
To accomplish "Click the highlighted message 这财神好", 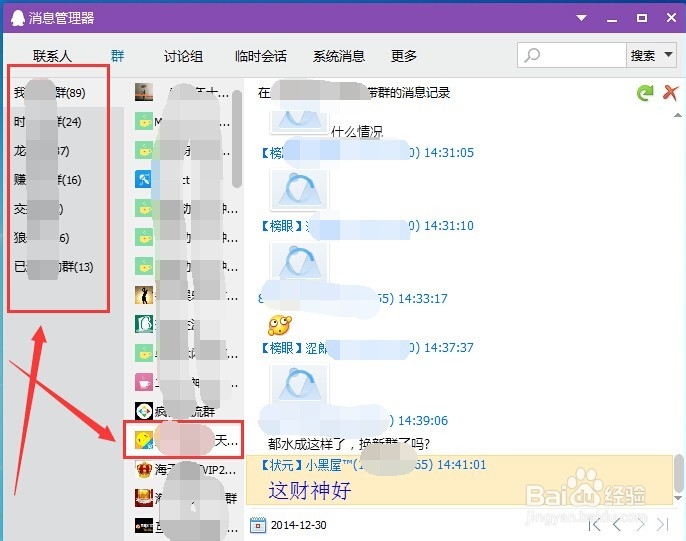I will [x=310, y=490].
